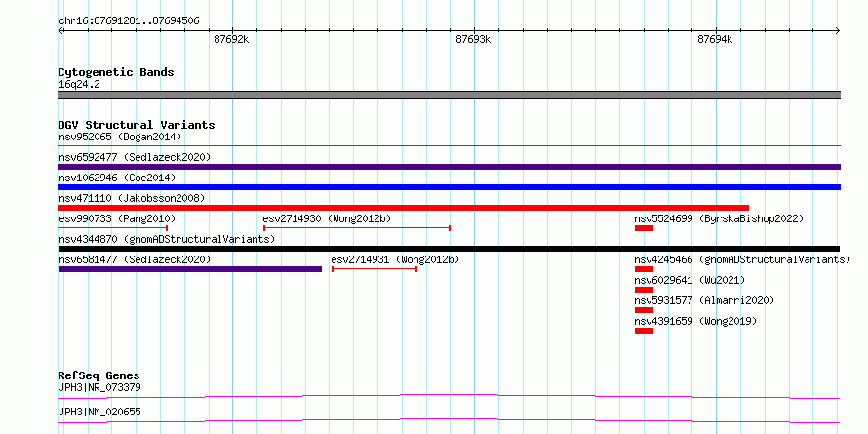Click the small red nsv4245466 block

[644, 269]
